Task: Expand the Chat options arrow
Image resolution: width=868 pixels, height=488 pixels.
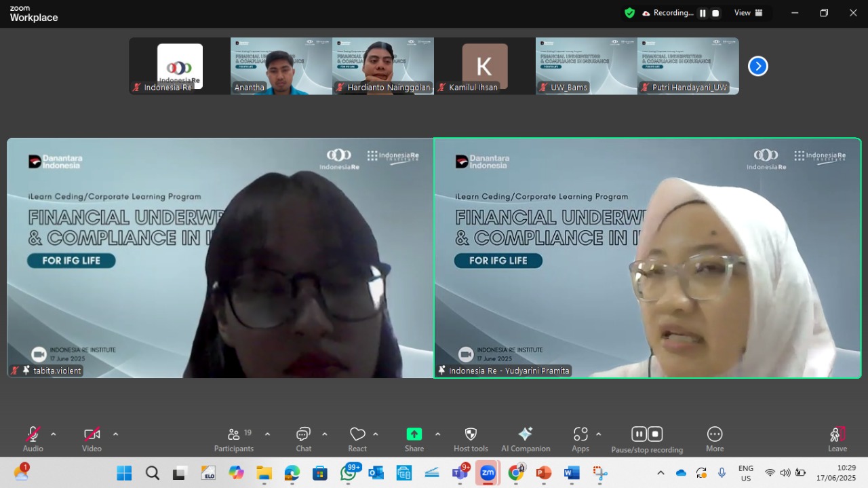Action: (325, 434)
